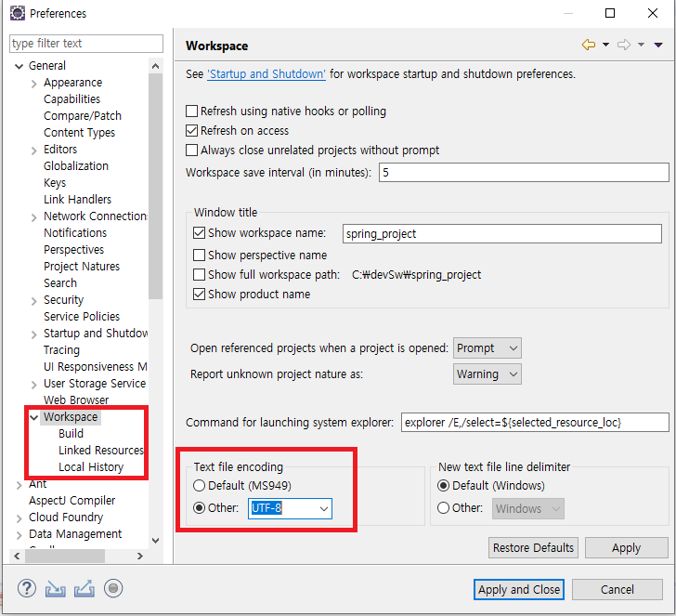Uncheck Refresh on access
The width and height of the screenshot is (676, 616).
[x=191, y=131]
